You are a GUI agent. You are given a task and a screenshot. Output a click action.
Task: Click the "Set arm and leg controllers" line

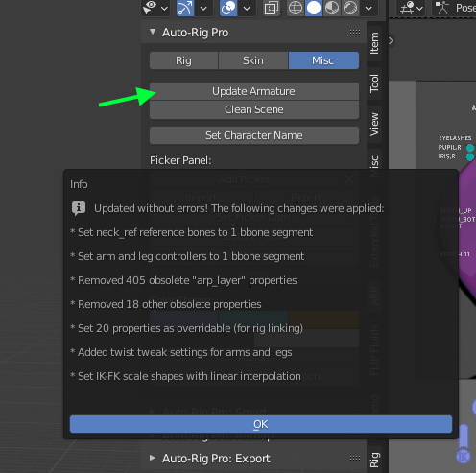187,256
